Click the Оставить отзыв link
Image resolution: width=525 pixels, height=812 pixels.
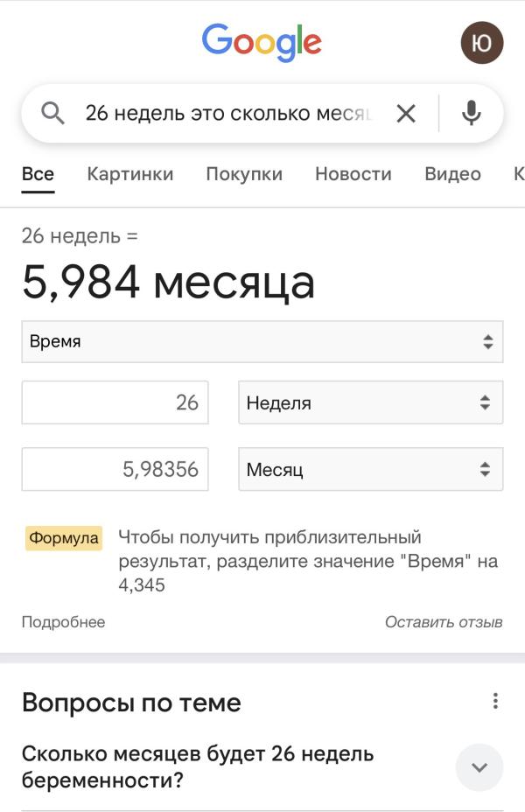coord(444,622)
